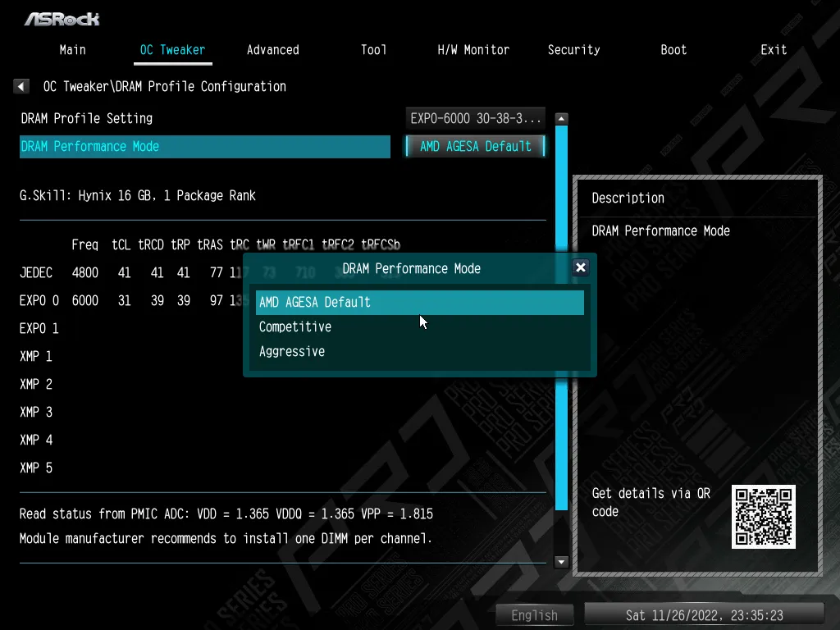Click DRAM Performance Mode in the Description panel
Screen dimensions: 840x630
(661, 231)
